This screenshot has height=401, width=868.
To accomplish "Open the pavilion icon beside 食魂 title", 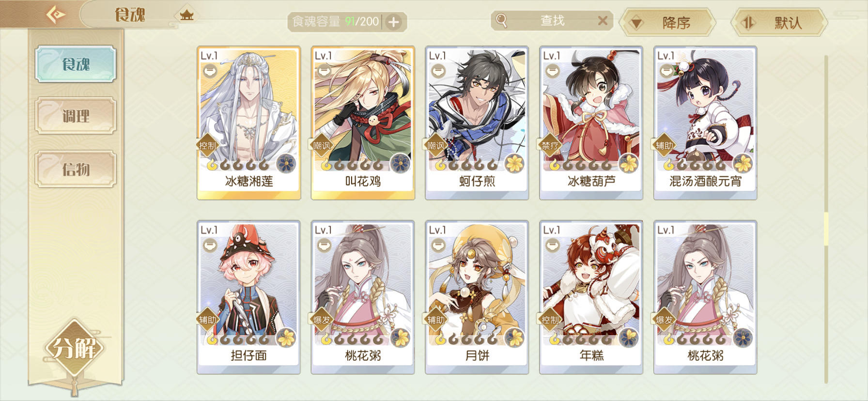I will [x=186, y=15].
